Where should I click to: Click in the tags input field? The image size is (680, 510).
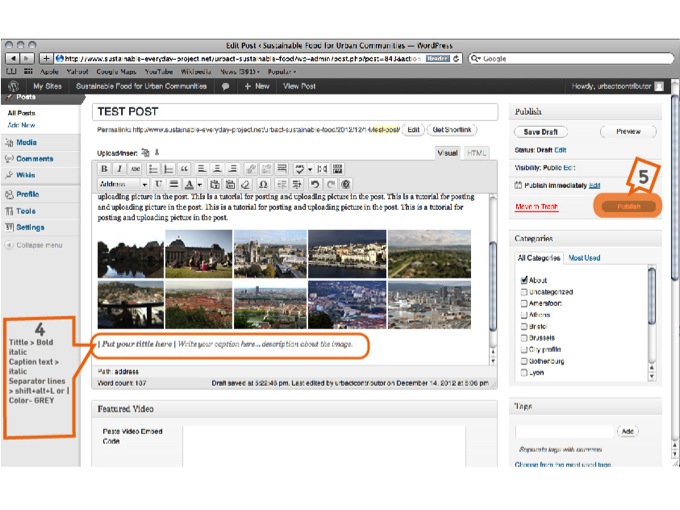pos(565,432)
